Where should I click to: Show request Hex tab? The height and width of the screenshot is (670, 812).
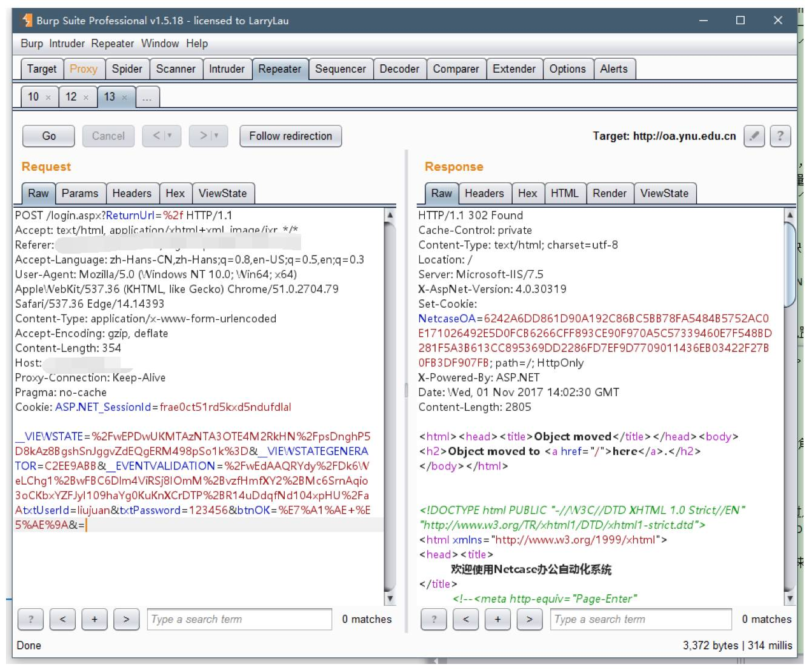click(x=175, y=193)
